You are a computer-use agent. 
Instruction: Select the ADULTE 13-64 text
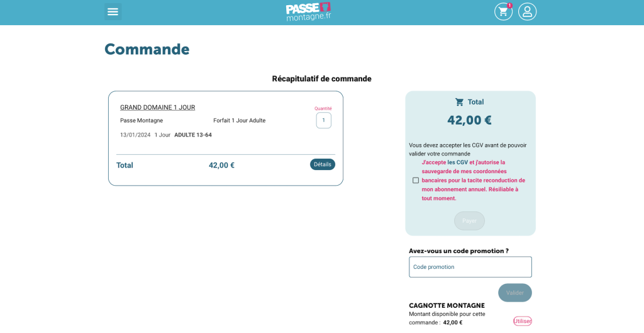click(x=192, y=135)
